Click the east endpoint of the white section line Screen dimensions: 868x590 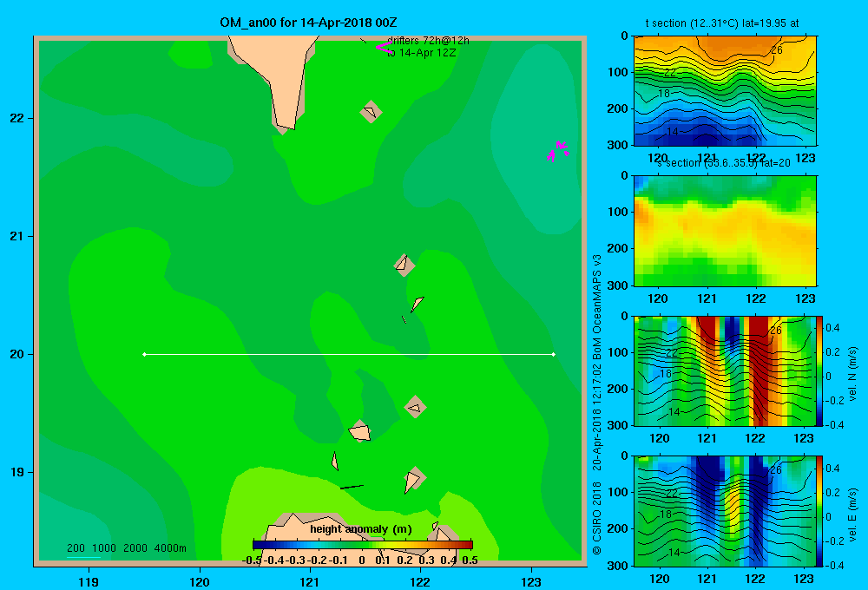(554, 354)
